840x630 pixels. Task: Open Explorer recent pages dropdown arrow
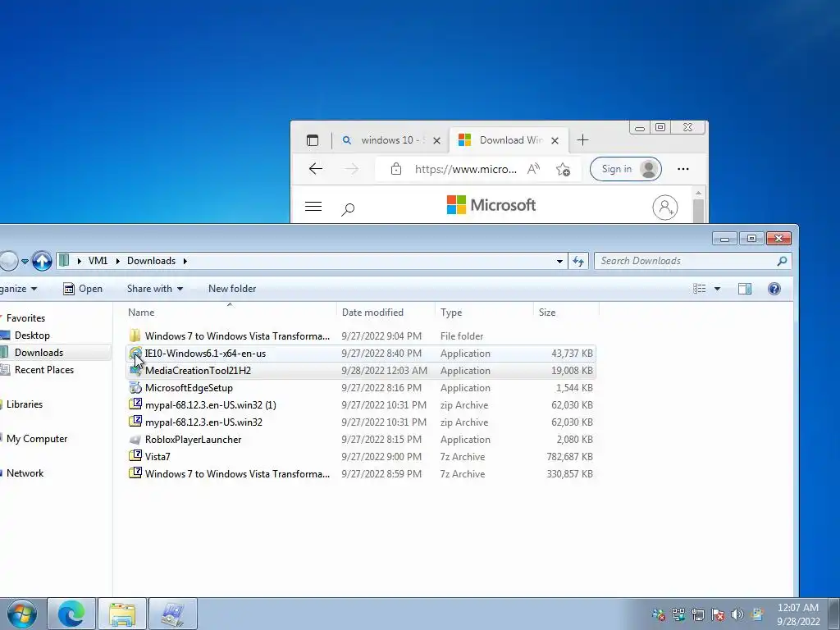point(25,262)
